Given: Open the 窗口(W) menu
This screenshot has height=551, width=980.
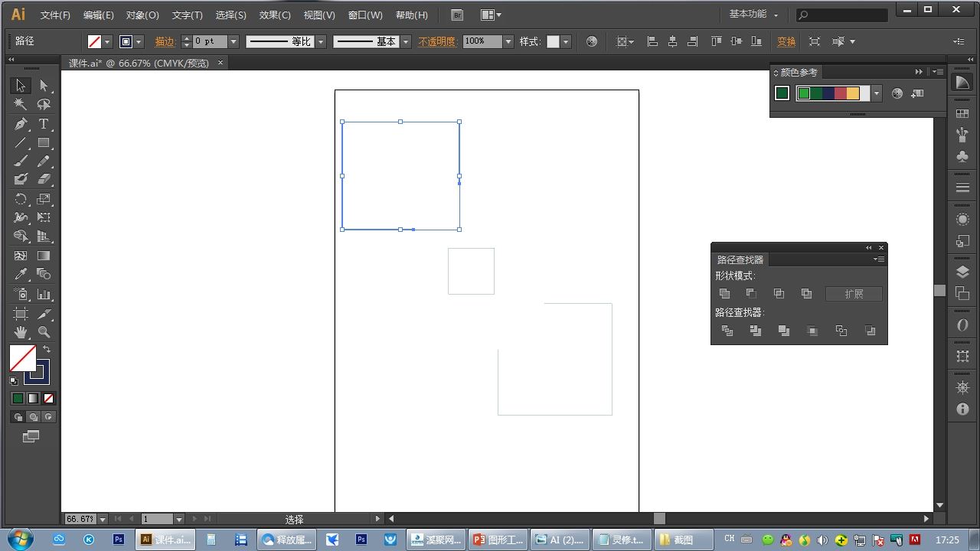Looking at the screenshot, I should [365, 15].
